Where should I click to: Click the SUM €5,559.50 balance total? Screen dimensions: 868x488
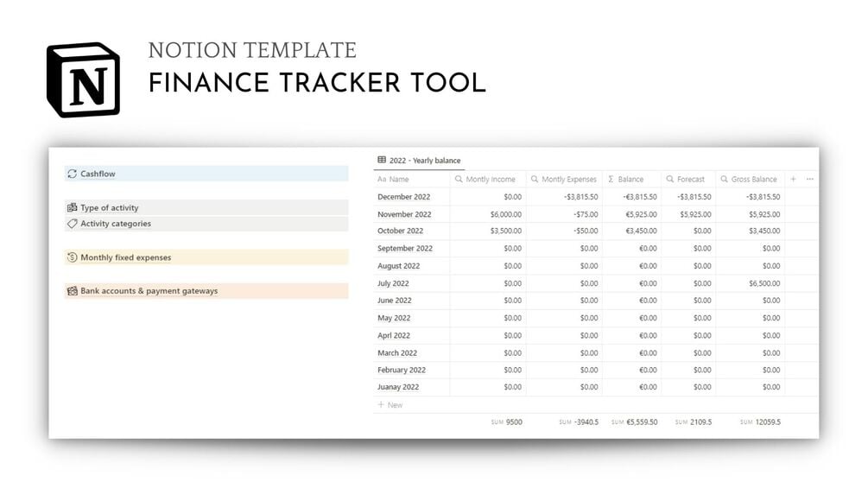click(635, 422)
